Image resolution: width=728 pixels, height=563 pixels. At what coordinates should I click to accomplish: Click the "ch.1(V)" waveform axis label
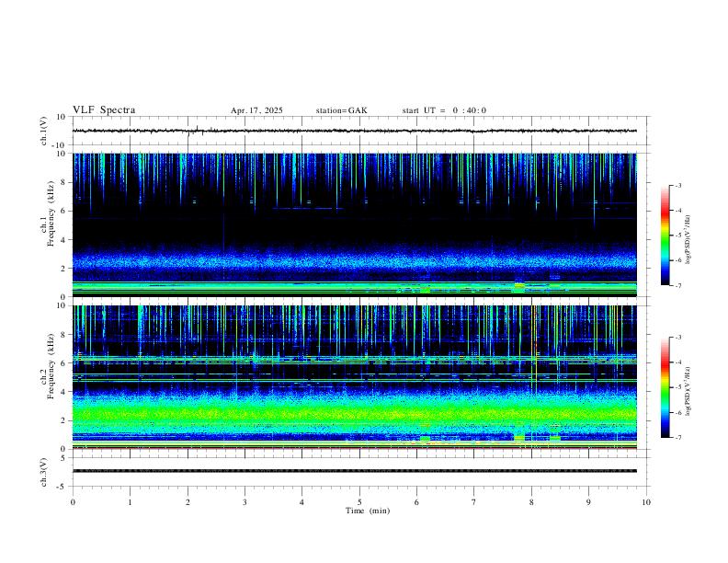(44, 131)
